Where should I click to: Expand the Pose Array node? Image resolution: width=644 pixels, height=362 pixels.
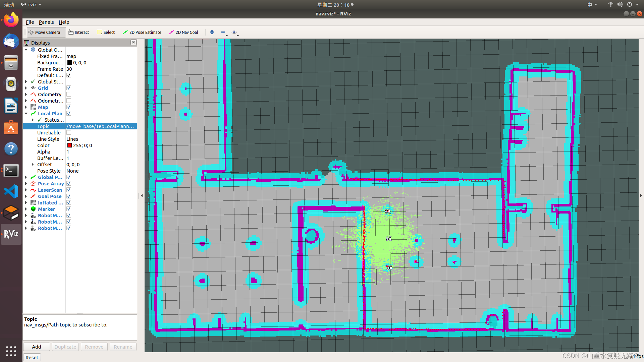pos(26,183)
